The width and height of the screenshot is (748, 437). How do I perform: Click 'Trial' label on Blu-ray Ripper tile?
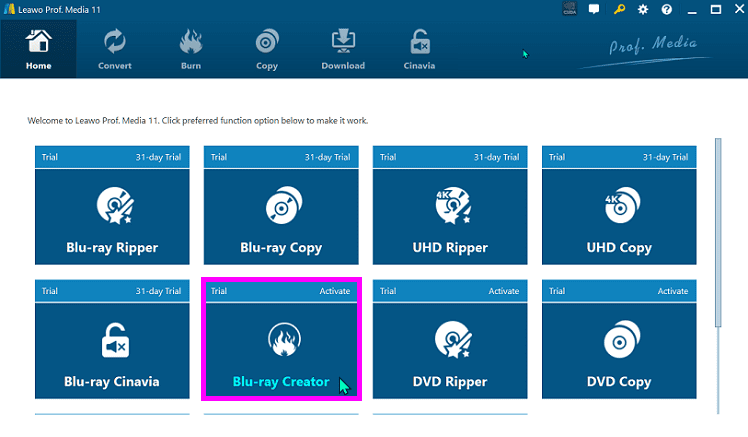click(x=50, y=157)
